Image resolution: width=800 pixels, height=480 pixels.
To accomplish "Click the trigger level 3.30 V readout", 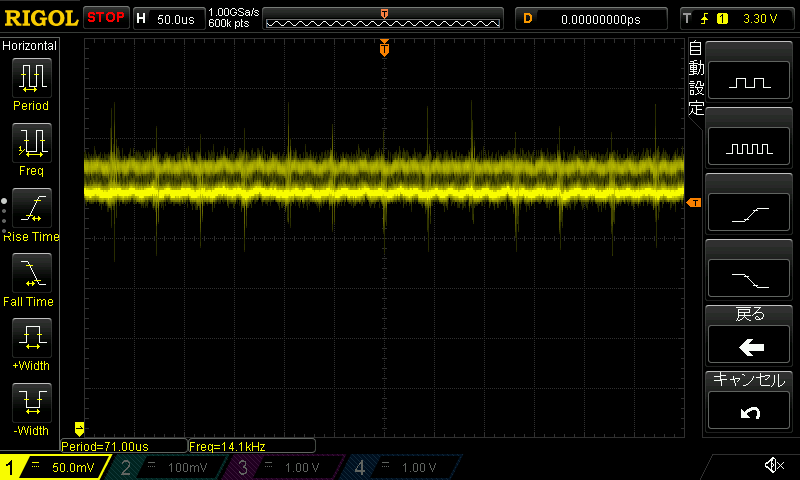I will (760, 19).
